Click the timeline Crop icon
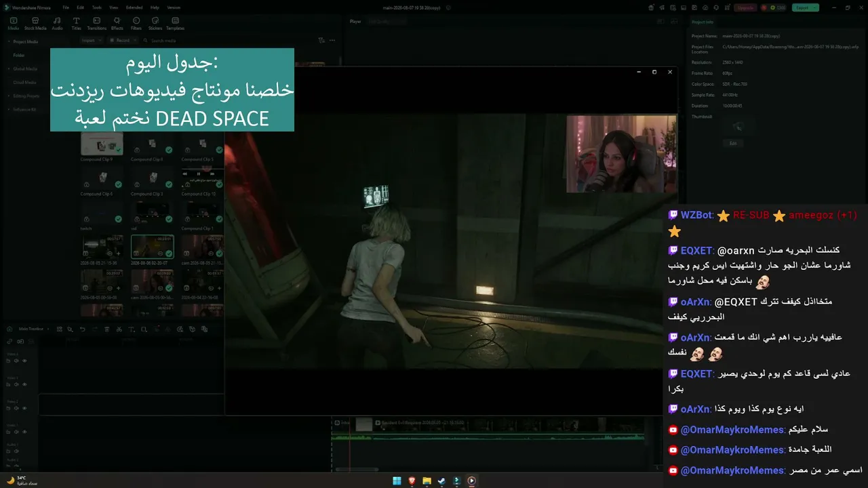Viewport: 868px width, 488px height. pos(144,329)
